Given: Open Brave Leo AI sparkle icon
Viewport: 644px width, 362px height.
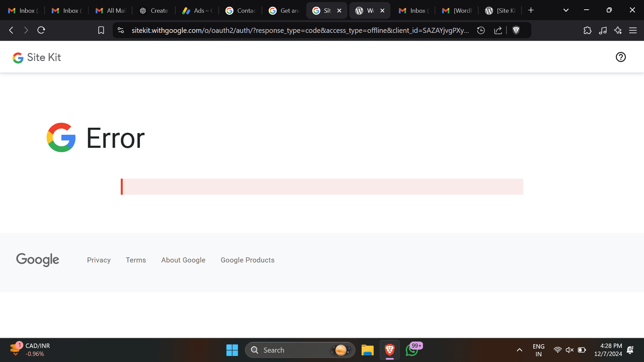Looking at the screenshot, I should click(x=618, y=31).
